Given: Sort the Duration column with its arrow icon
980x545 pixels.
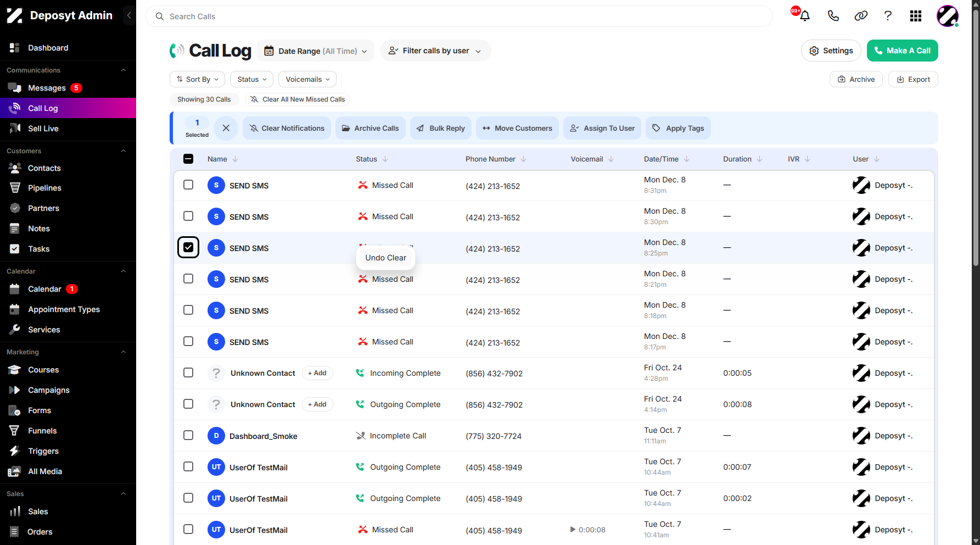Looking at the screenshot, I should pyautogui.click(x=760, y=159).
